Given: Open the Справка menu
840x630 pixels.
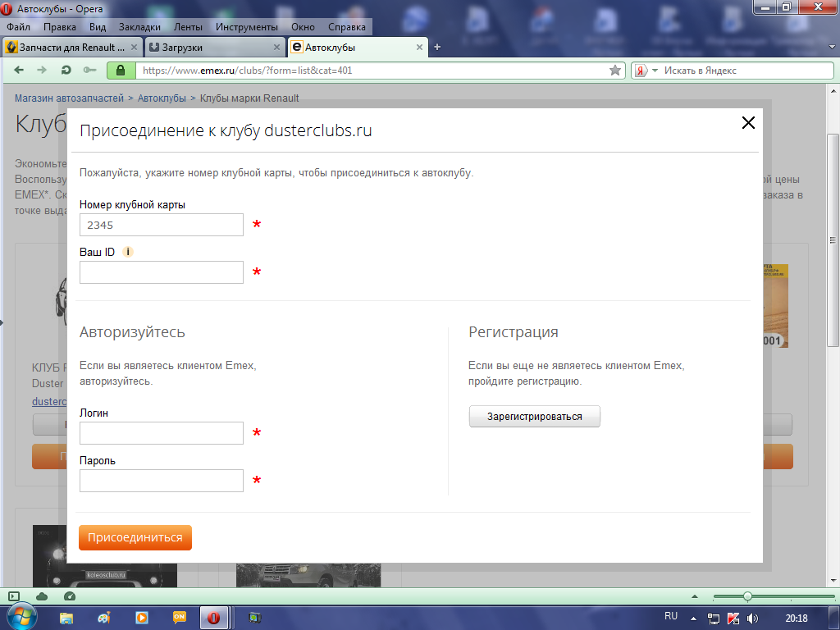Looking at the screenshot, I should click(x=347, y=27).
